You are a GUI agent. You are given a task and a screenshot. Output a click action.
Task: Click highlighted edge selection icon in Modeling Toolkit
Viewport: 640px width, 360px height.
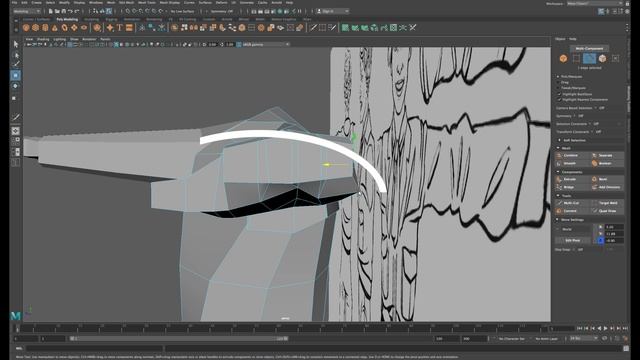coord(589,58)
